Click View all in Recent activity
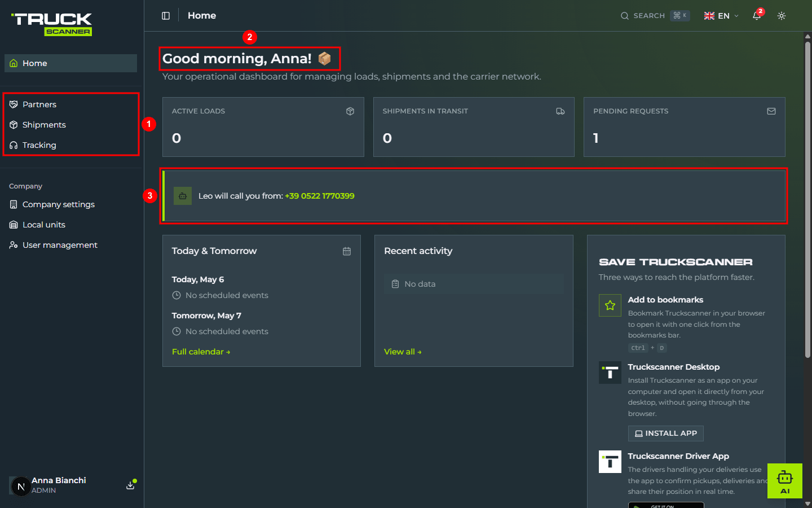Viewport: 812px width, 508px height. (403, 352)
